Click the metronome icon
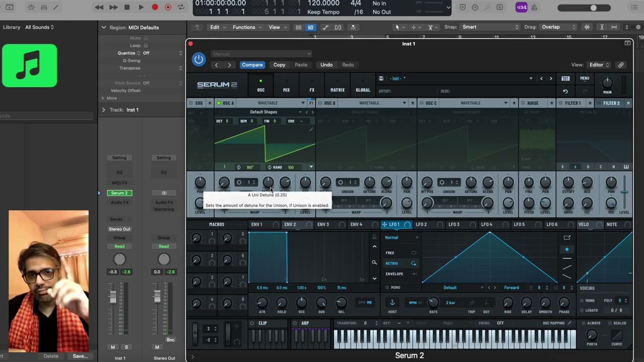The height and width of the screenshot is (362, 644). [534, 8]
